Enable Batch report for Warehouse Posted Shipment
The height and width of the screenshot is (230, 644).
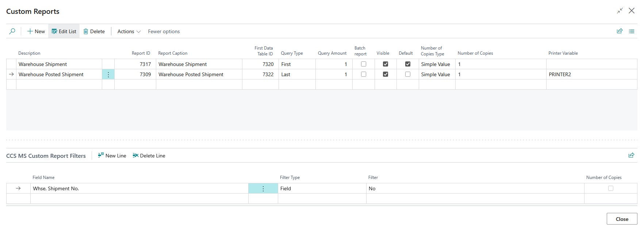364,74
